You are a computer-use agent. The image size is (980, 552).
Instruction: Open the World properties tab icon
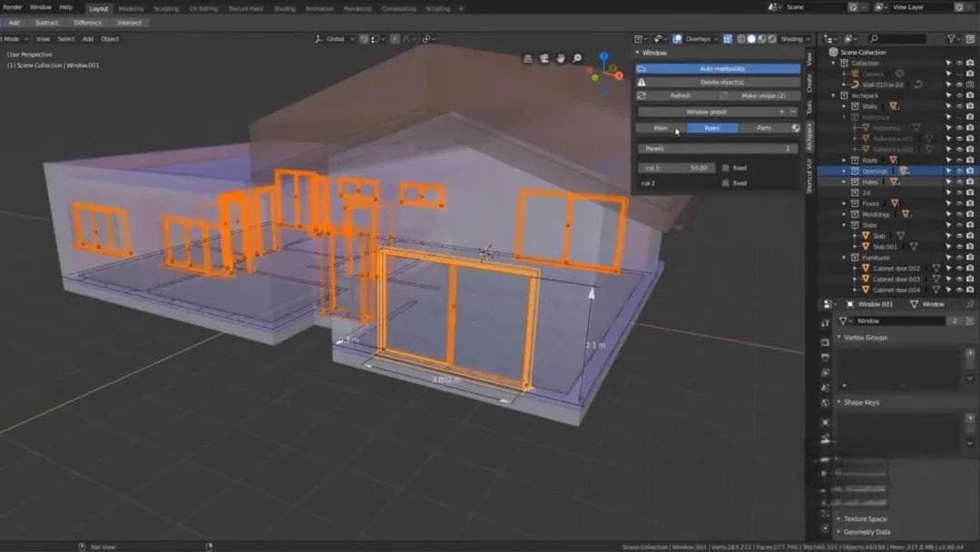pyautogui.click(x=825, y=403)
